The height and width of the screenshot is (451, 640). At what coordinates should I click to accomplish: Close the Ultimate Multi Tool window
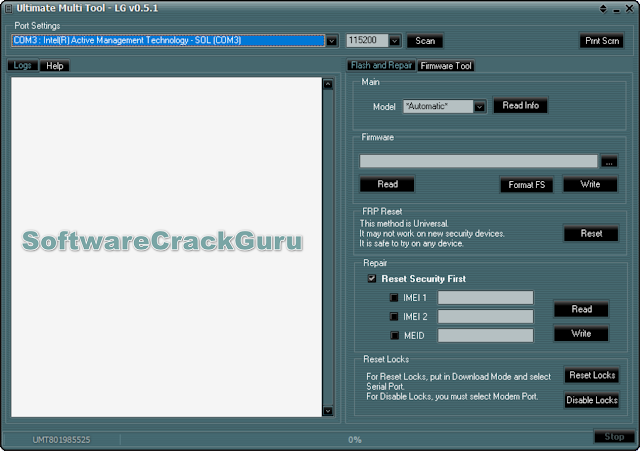[629, 9]
